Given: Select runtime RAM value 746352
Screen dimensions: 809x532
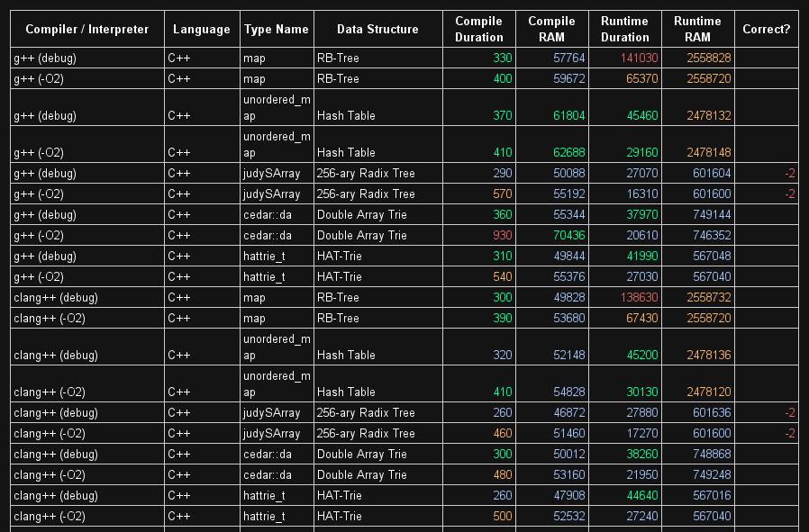Looking at the screenshot, I should pyautogui.click(x=712, y=235).
